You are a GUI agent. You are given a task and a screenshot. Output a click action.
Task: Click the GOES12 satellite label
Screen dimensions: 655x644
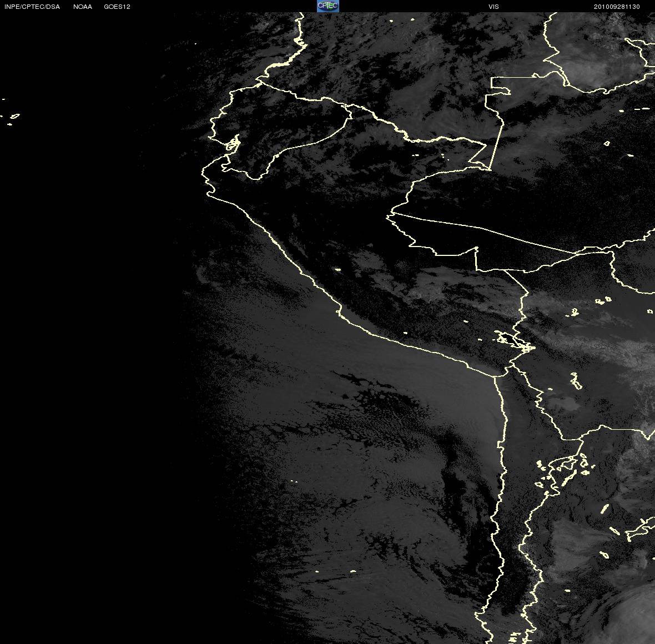117,7
